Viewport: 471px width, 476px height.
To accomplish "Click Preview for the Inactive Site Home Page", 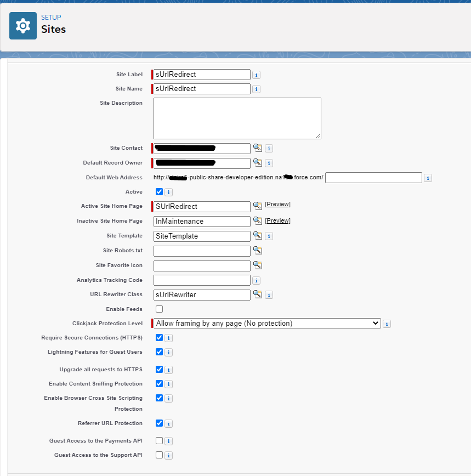I will (277, 220).
